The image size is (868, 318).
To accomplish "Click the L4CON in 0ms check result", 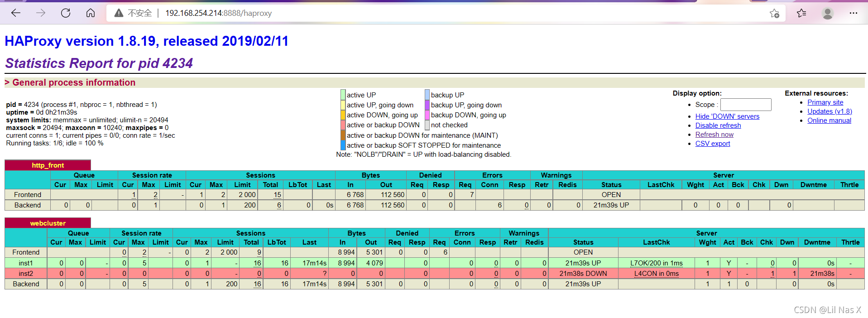I will coord(656,274).
